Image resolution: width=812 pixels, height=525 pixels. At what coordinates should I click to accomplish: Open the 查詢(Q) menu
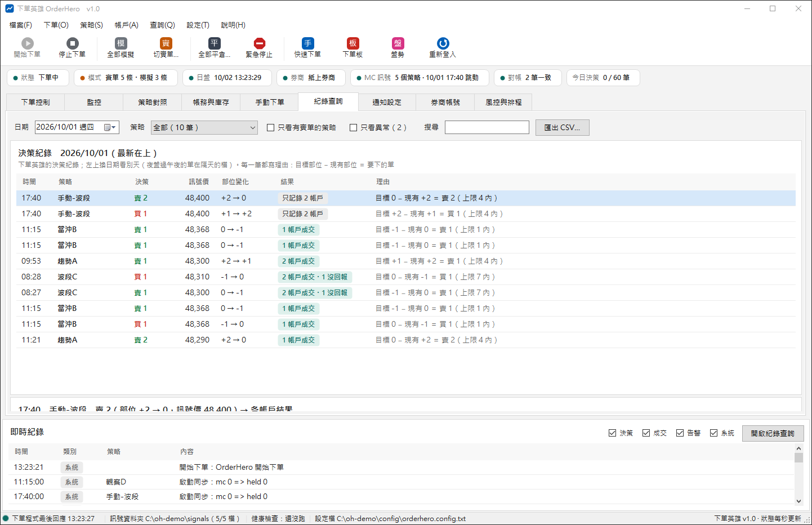click(162, 25)
